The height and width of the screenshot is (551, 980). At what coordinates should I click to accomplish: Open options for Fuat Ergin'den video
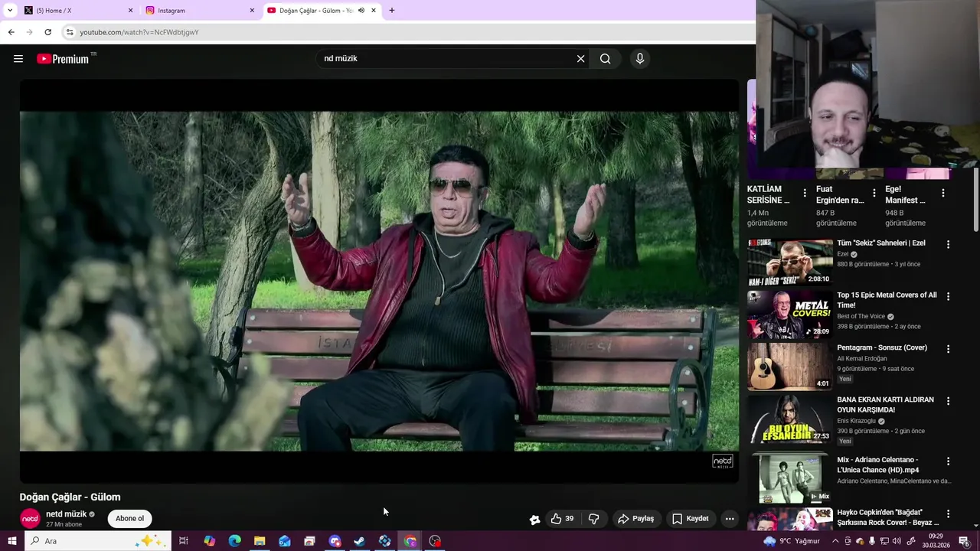874,193
